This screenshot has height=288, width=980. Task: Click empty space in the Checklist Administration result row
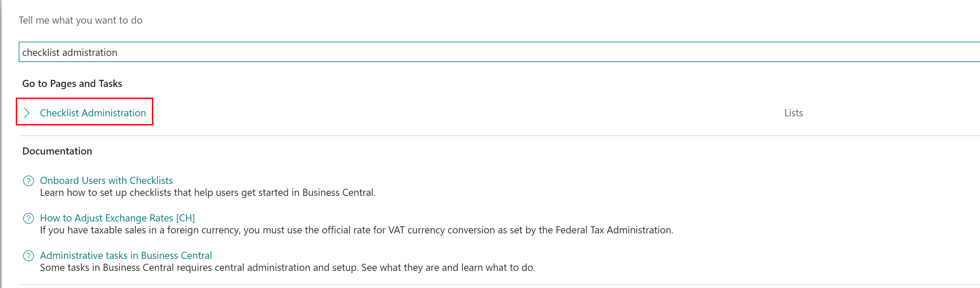pos(456,113)
